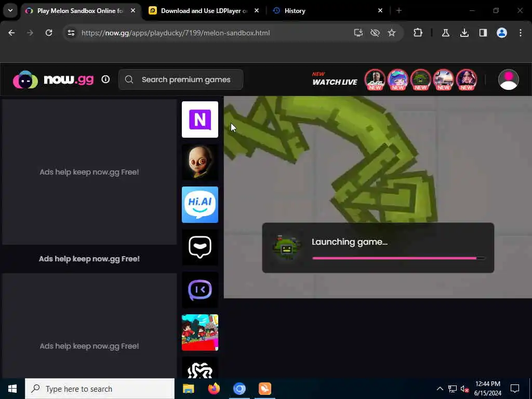Click Type here to search box
The image size is (532, 399).
pyautogui.click(x=100, y=389)
